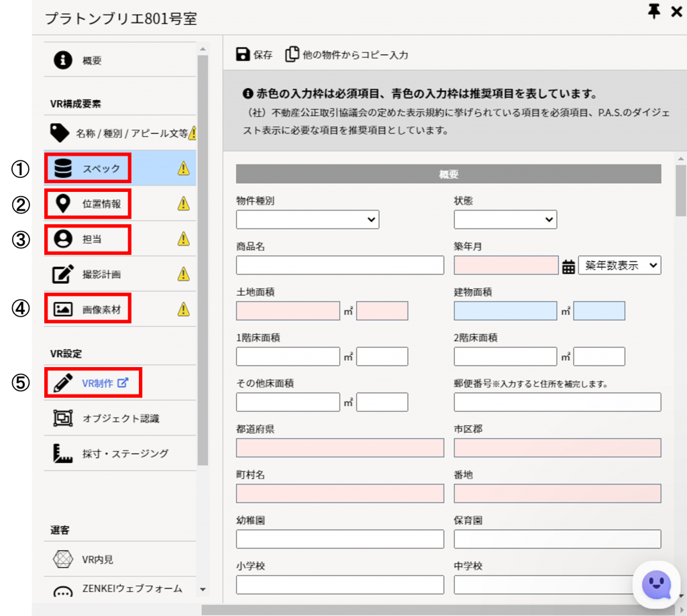Click the warning icon on スペック row
Viewport: 687px width, 616px height.
(x=184, y=168)
